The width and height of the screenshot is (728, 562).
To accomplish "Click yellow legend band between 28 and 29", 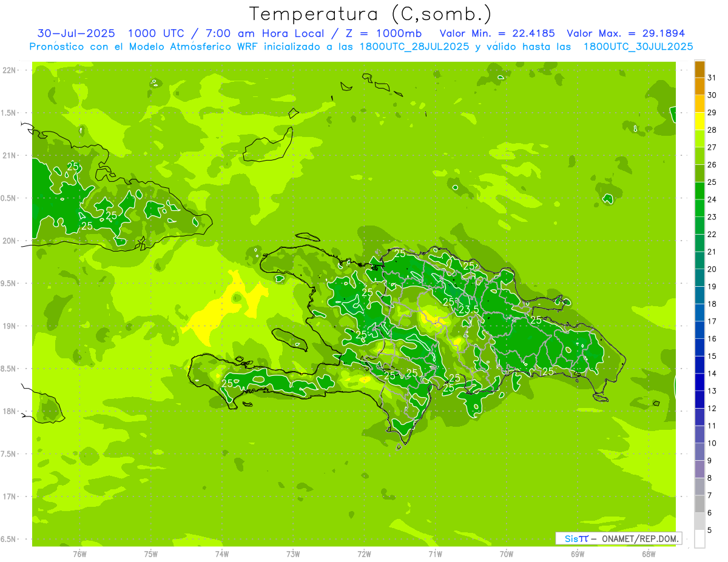I will (699, 121).
